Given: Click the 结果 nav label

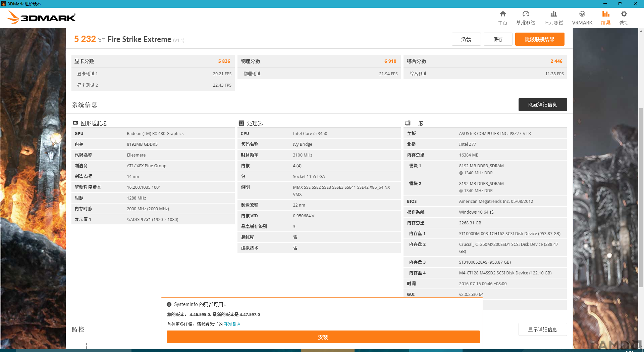Looking at the screenshot, I should click(605, 23).
